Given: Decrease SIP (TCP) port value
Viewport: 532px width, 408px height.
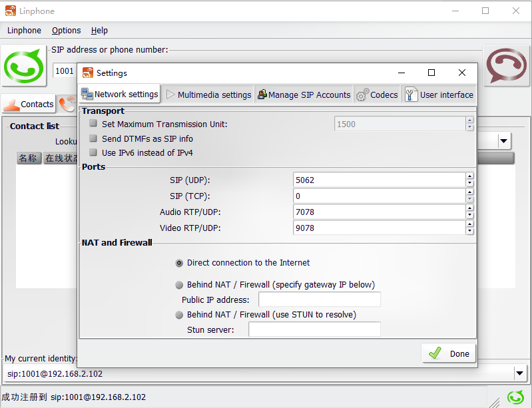Looking at the screenshot, I should click(x=469, y=199).
